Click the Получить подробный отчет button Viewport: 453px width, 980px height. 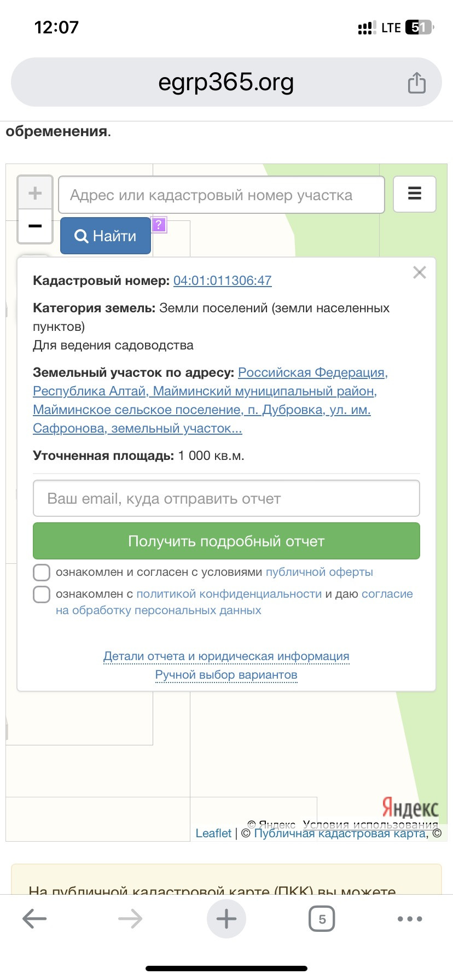pyautogui.click(x=226, y=541)
